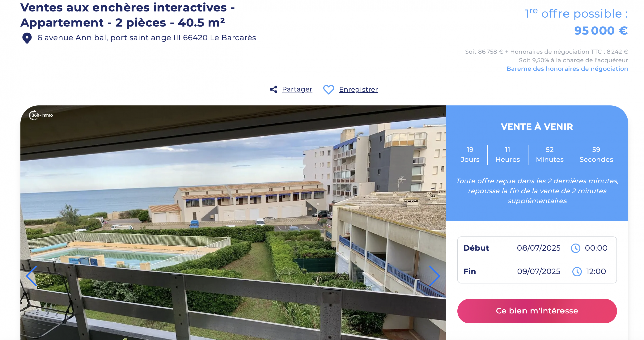Click the 36h-immo logo on photo
Screen dimensions: 644x340
[x=41, y=115]
